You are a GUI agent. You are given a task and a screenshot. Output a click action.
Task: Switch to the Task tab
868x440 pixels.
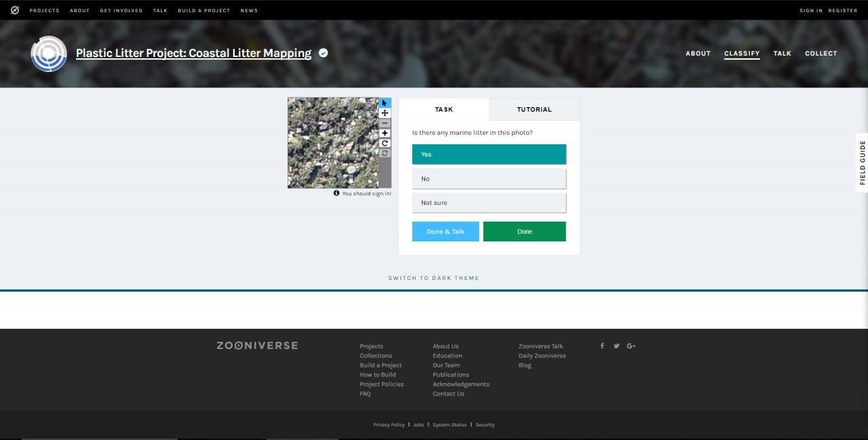tap(443, 109)
